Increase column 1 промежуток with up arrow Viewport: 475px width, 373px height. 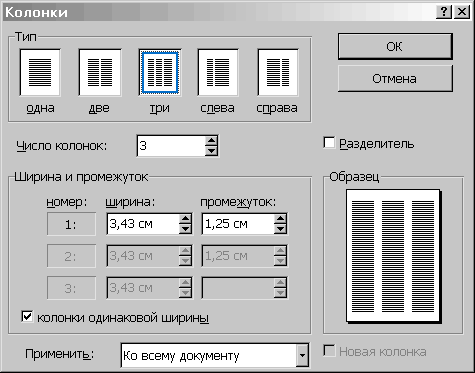[x=280, y=219]
